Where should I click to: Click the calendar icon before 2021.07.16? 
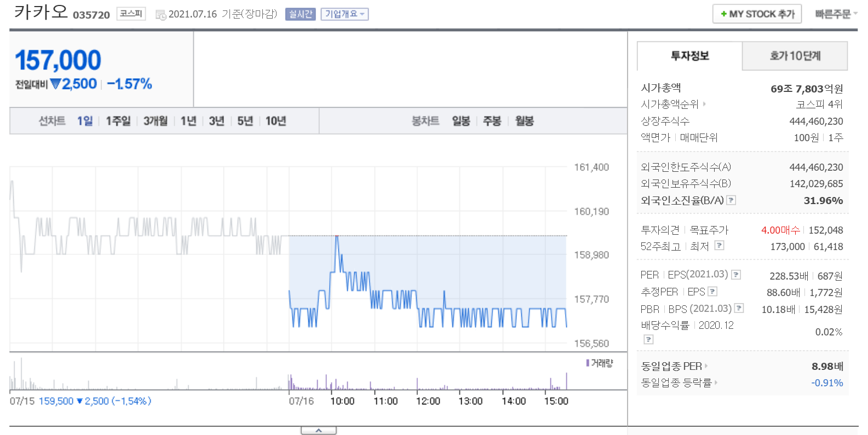(x=160, y=15)
